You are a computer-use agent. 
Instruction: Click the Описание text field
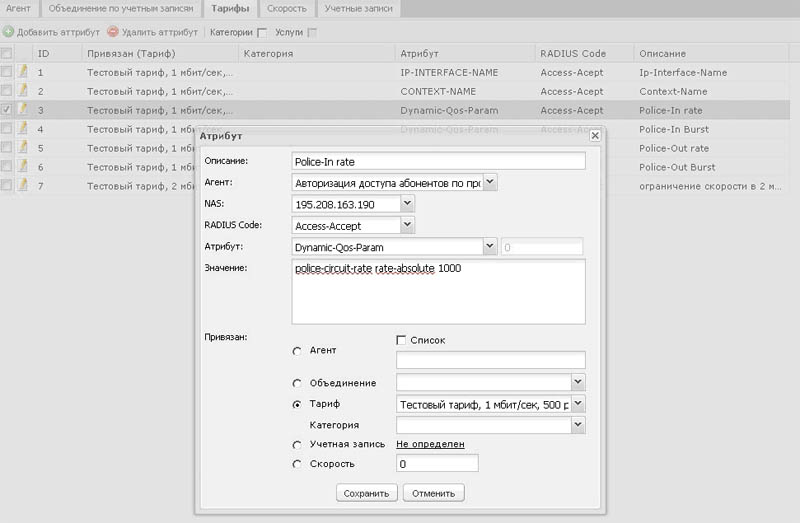tap(438, 161)
